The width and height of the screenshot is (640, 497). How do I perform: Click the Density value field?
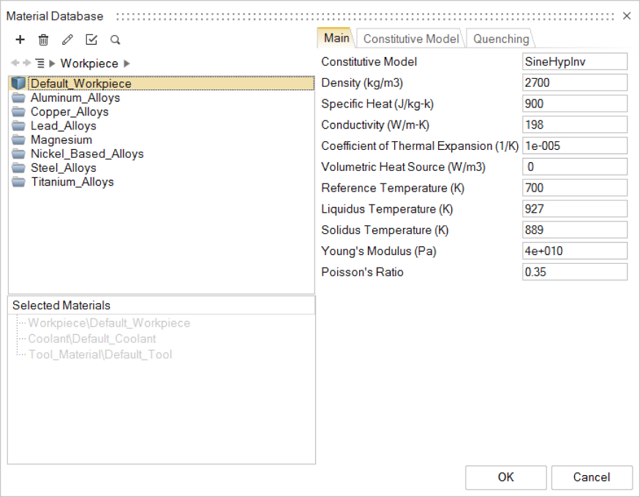point(574,83)
